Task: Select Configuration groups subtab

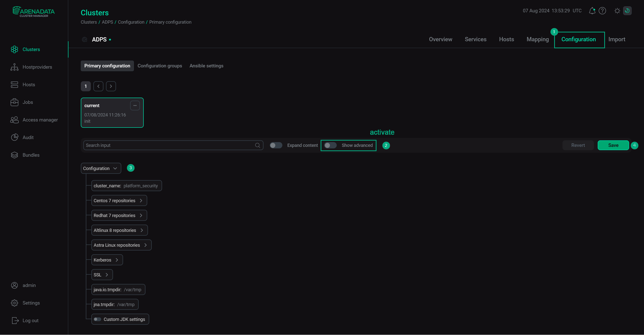Action: (x=160, y=66)
